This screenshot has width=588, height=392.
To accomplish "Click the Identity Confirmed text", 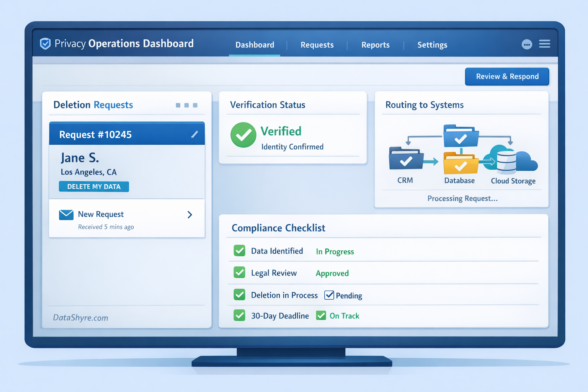I will [292, 147].
